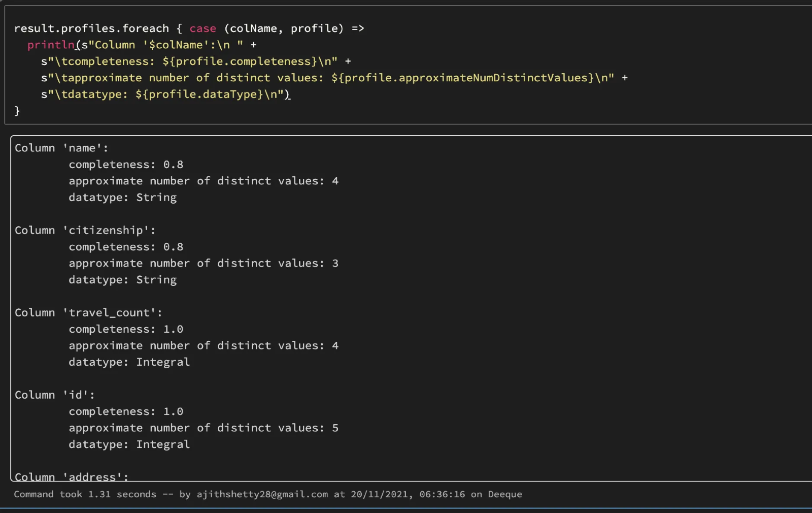Select the Integral datatype value for travel_count
Viewport: 812px width, 513px height.
(163, 362)
